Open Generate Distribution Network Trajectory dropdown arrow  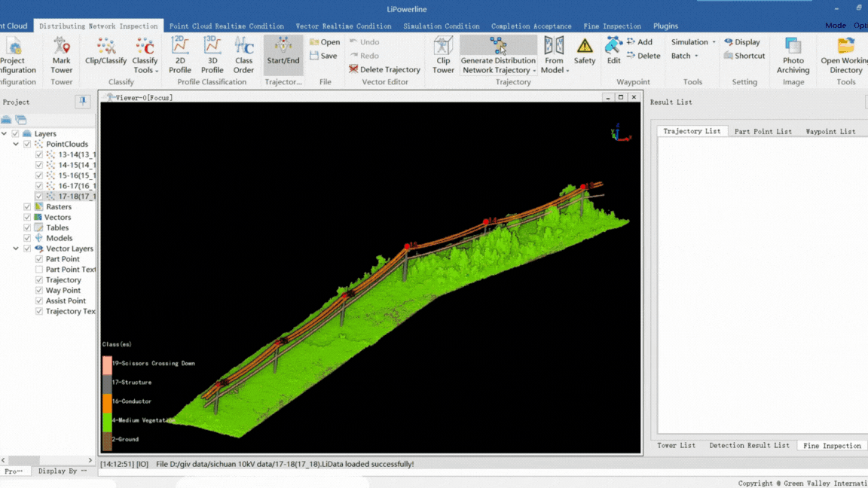tap(534, 71)
